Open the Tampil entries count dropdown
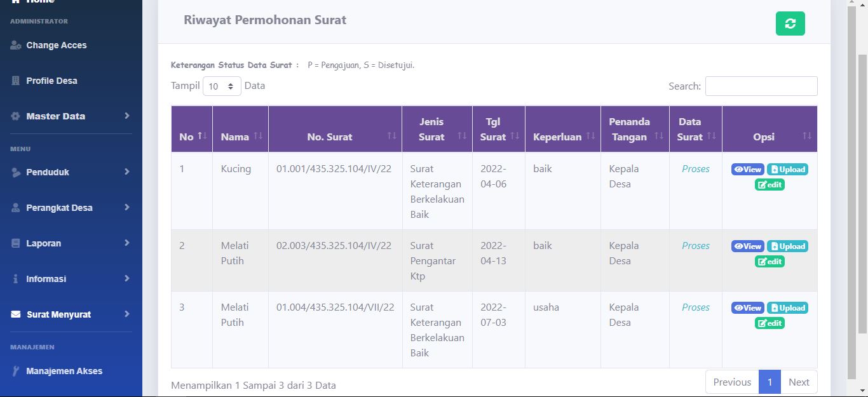 (x=222, y=86)
